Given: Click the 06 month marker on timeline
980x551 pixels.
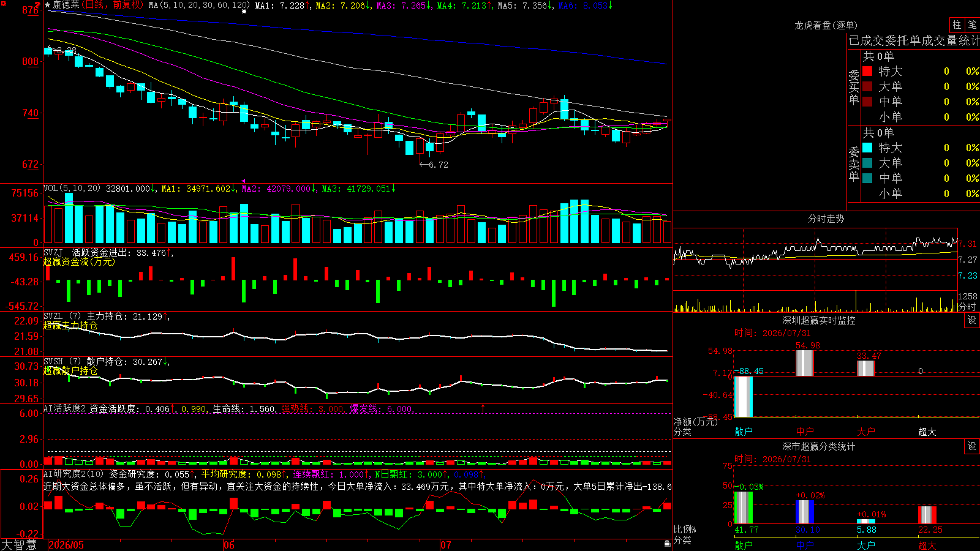Looking at the screenshot, I should point(229,545).
